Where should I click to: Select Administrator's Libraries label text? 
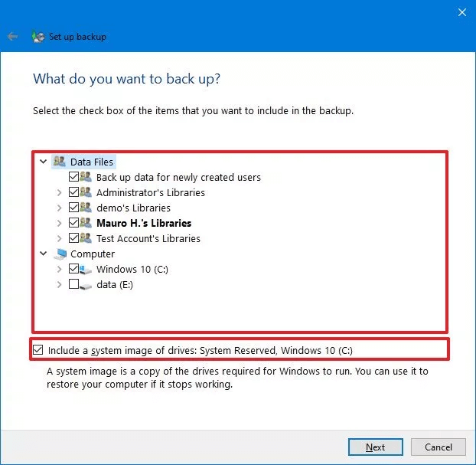point(151,192)
